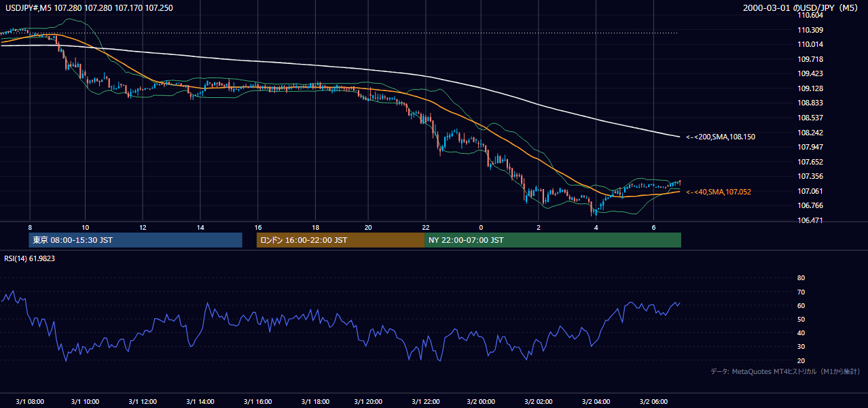This screenshot has width=868, height=408.
Task: Click the 3/1 22:00 bottom time label
Action: coord(425,402)
